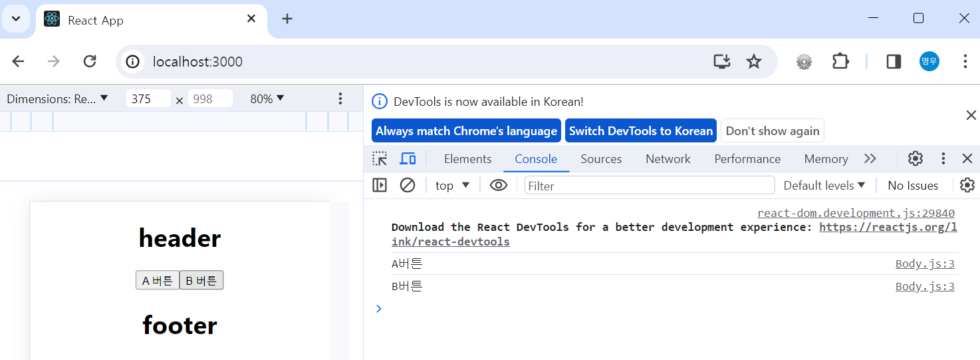
Task: Open the Dimensions responsive dropdown
Action: coord(57,98)
